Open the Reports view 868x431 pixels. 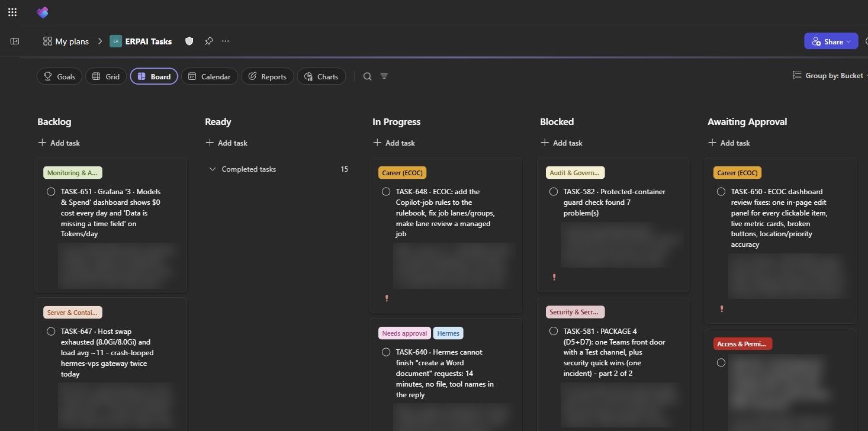[268, 76]
